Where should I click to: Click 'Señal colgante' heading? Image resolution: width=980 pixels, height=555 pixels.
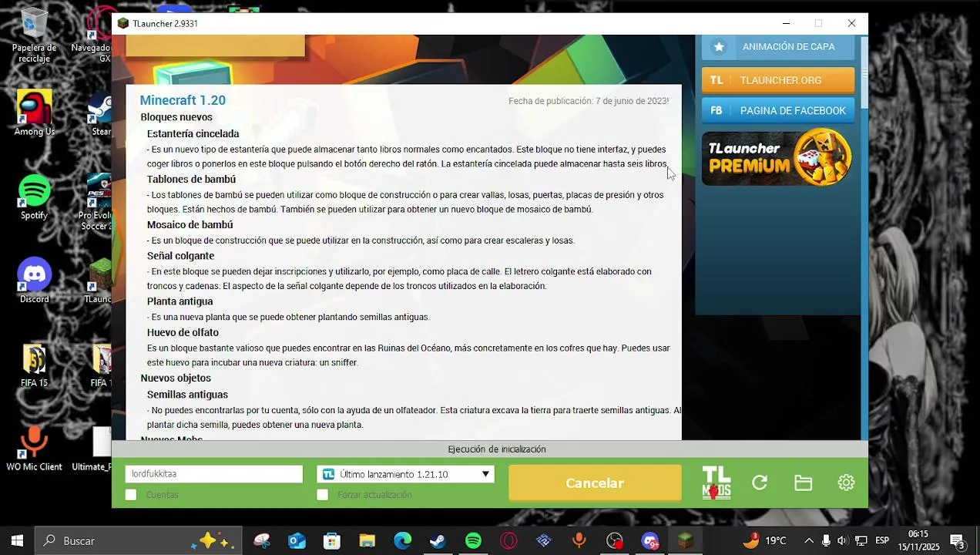181,255
